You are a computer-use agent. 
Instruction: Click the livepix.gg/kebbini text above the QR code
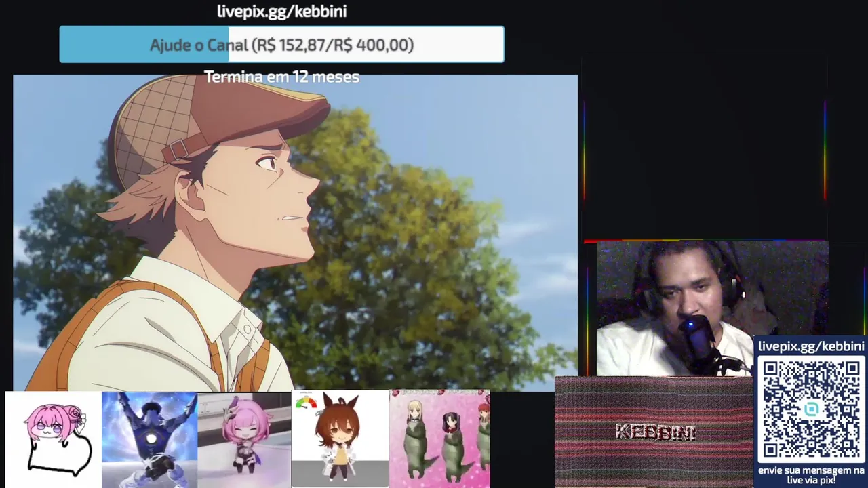[x=811, y=346]
